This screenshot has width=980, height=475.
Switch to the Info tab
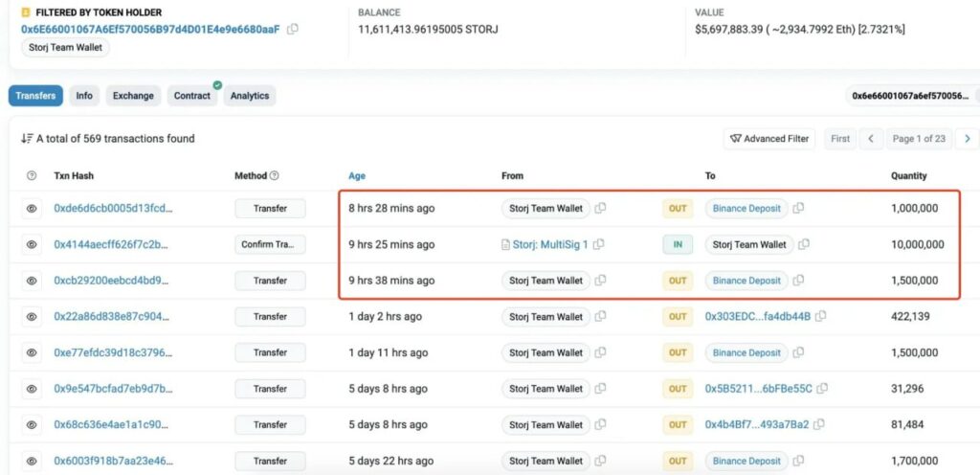pos(84,96)
